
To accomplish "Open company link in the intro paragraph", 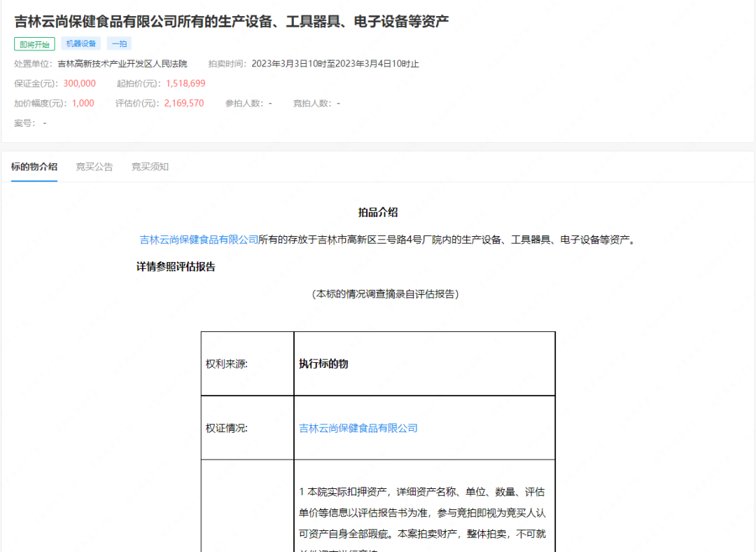I will [x=199, y=240].
